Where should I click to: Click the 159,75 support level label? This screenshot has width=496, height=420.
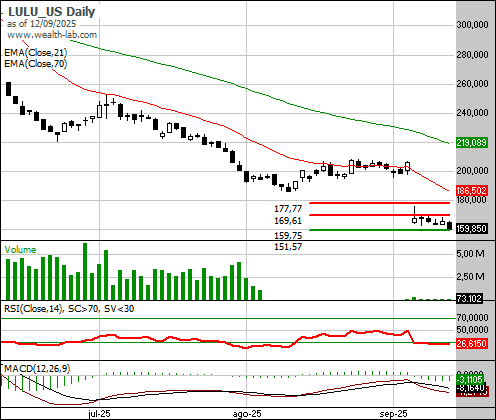click(x=288, y=236)
